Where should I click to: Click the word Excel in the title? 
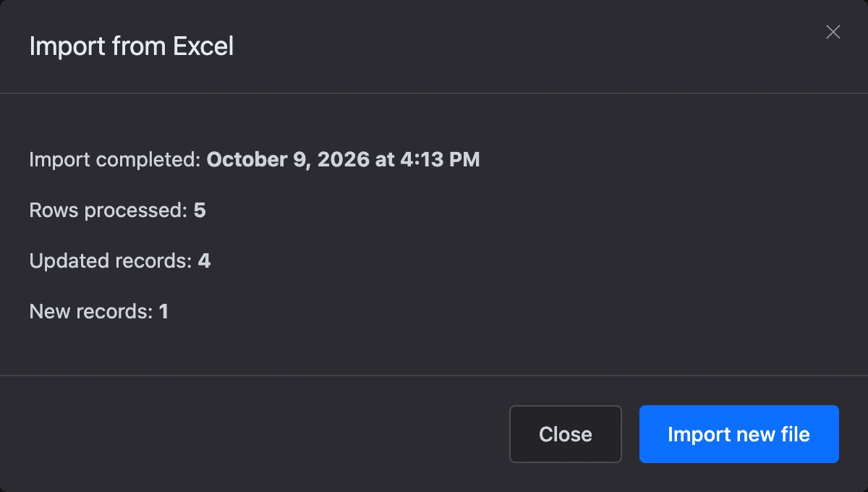203,47
